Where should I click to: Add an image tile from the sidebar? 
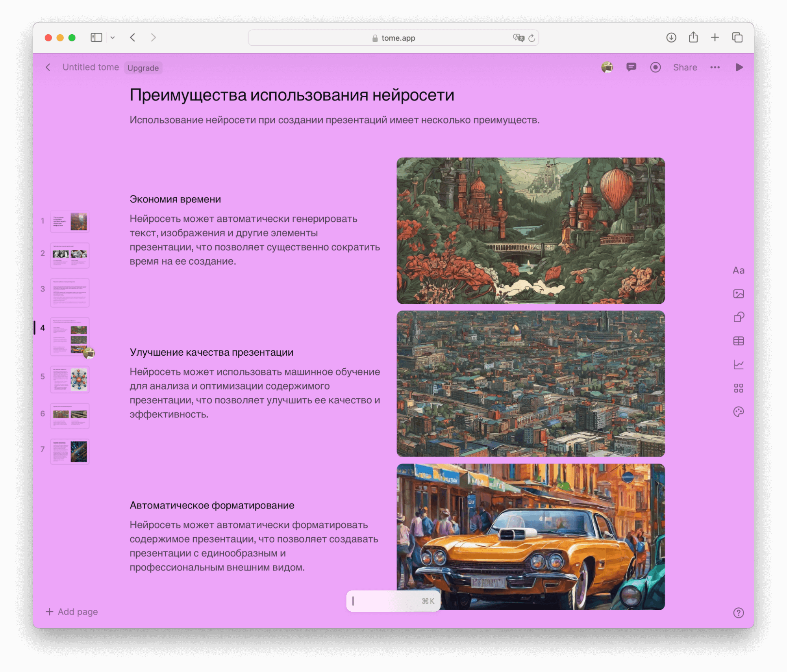[738, 294]
